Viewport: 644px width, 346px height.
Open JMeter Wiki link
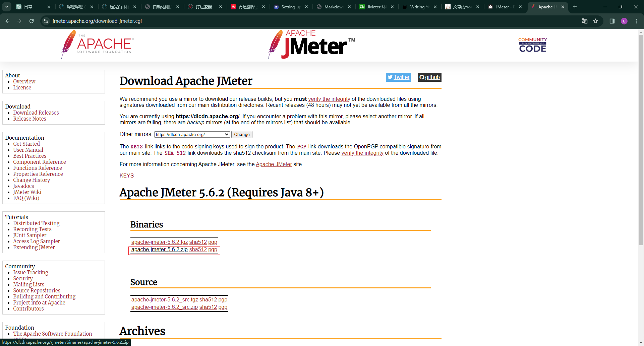click(x=27, y=192)
